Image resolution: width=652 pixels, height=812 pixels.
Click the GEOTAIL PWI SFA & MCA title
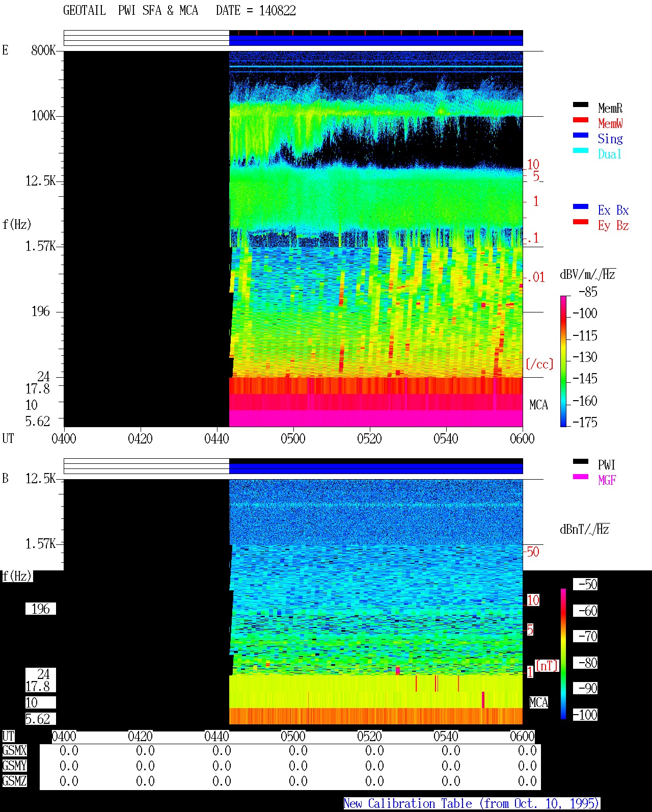pyautogui.click(x=130, y=11)
